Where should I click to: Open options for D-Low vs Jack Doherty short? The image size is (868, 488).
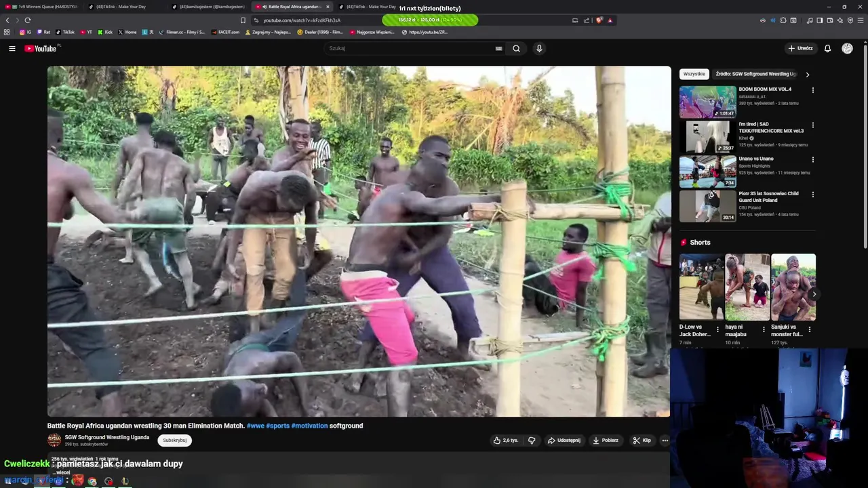pyautogui.click(x=717, y=330)
